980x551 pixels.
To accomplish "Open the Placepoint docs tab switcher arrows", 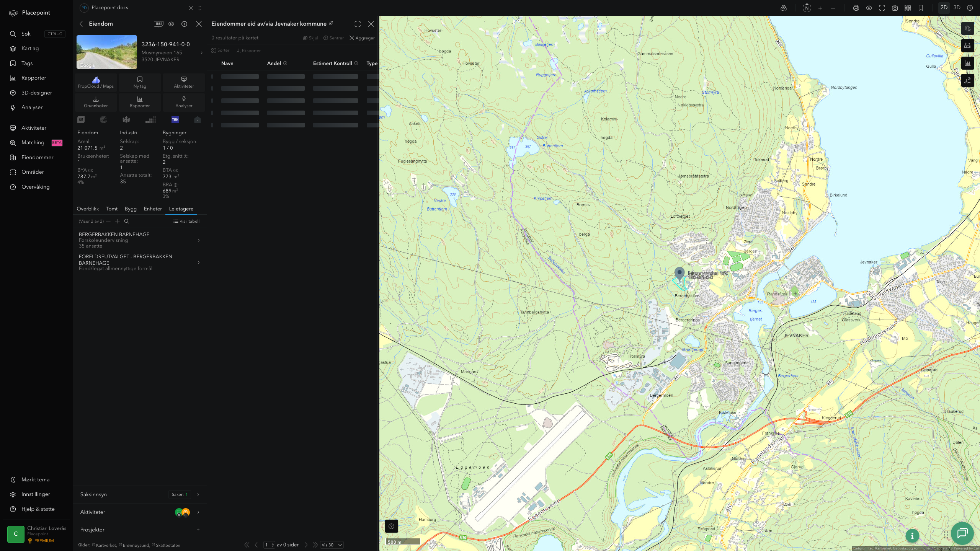I will (200, 8).
